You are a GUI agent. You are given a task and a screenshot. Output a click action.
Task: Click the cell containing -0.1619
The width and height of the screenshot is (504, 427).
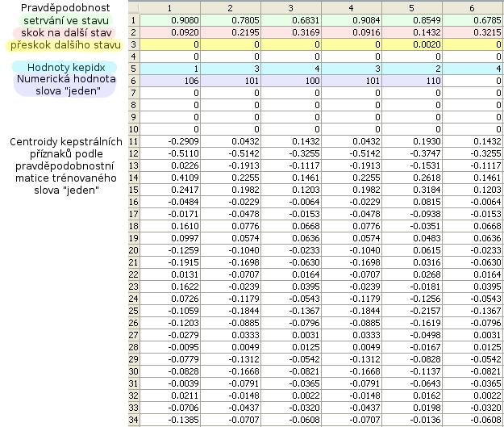point(412,323)
